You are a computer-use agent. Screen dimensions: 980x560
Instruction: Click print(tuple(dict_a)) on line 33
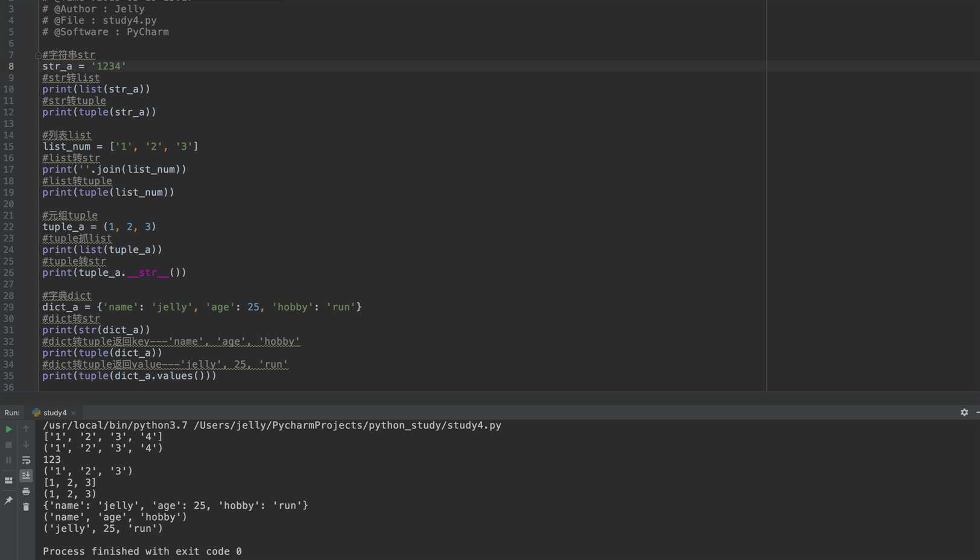pyautogui.click(x=102, y=353)
